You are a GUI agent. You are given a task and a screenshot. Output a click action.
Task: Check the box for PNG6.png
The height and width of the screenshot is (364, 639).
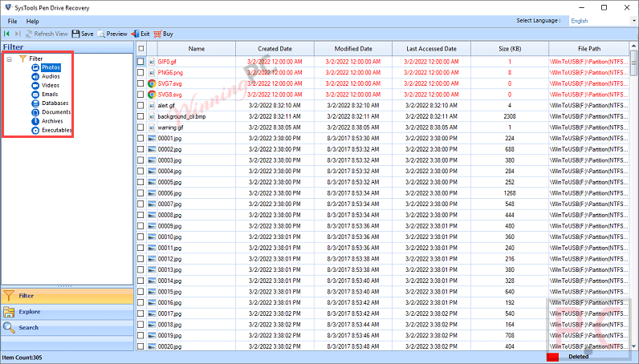(140, 72)
